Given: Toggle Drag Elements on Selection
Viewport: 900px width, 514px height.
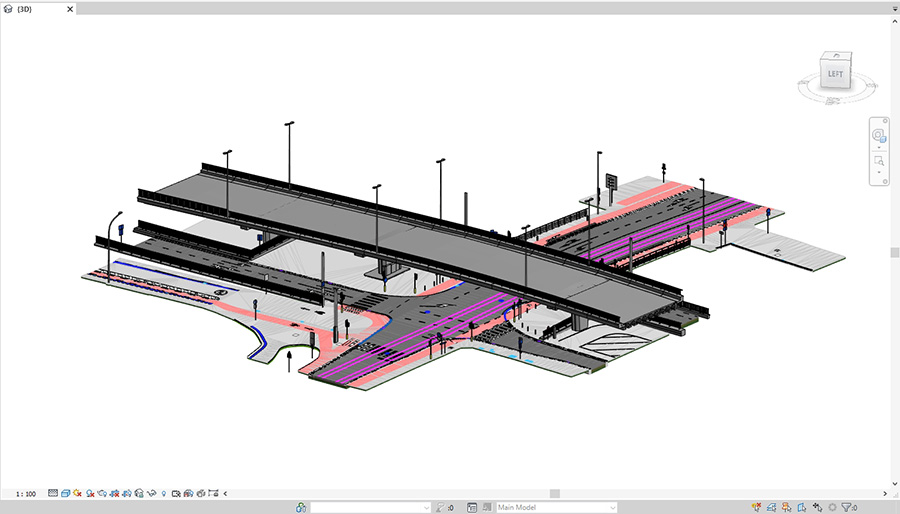Looking at the screenshot, I should click(817, 507).
